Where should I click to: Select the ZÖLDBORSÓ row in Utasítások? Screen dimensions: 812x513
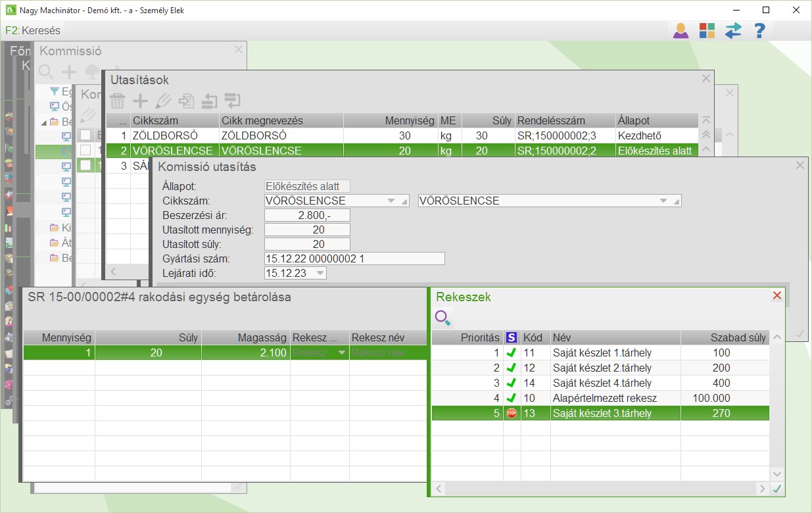(x=402, y=135)
